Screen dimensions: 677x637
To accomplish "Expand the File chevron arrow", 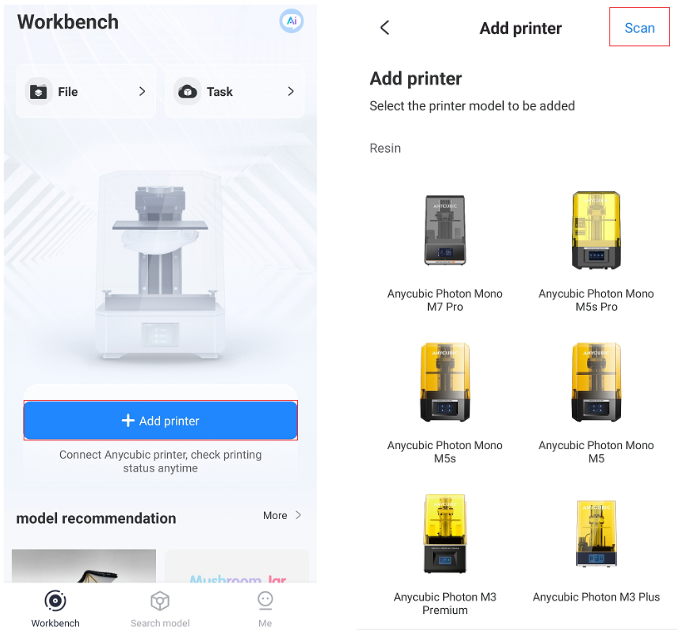I will (x=142, y=91).
